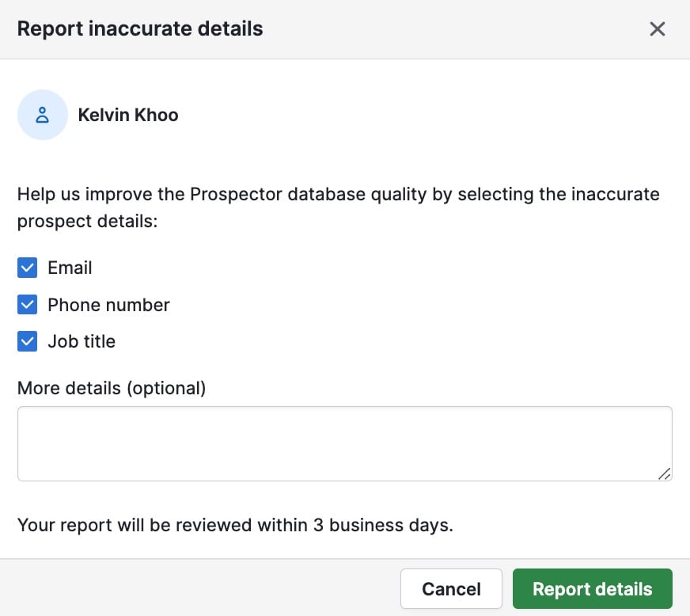The width and height of the screenshot is (690, 616).
Task: Click the X icon to dismiss the dialog
Action: tap(658, 29)
